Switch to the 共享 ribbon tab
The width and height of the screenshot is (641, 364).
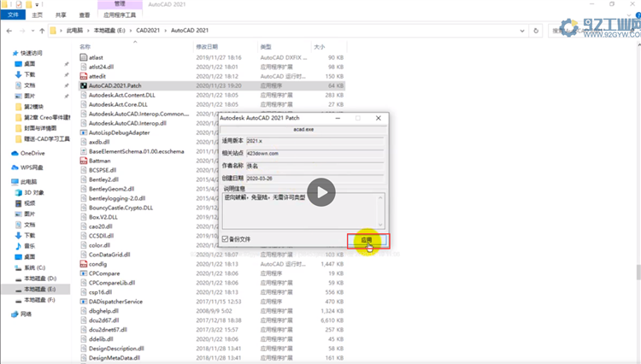click(x=61, y=15)
